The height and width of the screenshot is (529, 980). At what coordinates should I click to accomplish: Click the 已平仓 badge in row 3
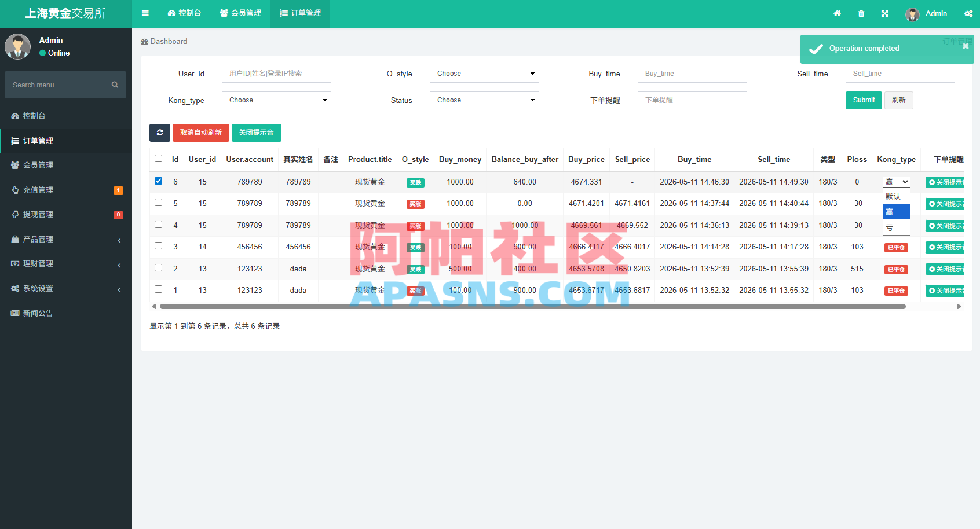[896, 248]
